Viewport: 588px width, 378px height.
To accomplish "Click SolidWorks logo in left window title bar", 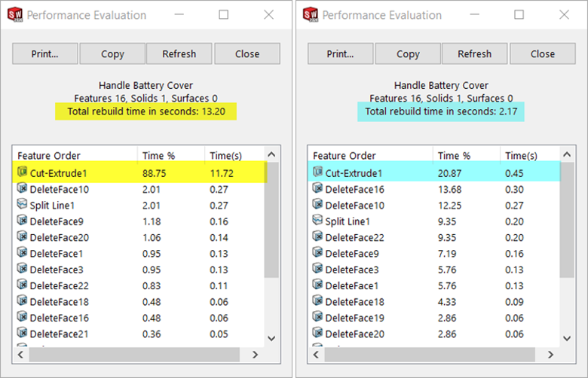I will (x=15, y=14).
